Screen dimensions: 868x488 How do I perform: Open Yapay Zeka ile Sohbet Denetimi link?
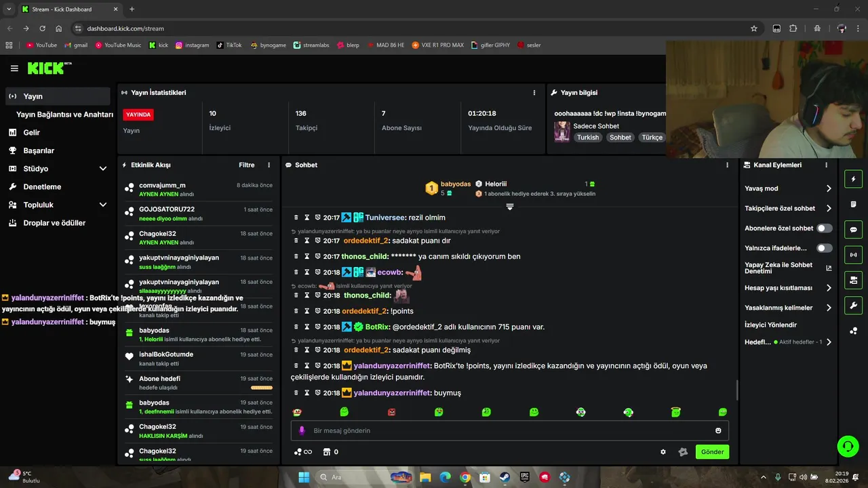coord(788,268)
